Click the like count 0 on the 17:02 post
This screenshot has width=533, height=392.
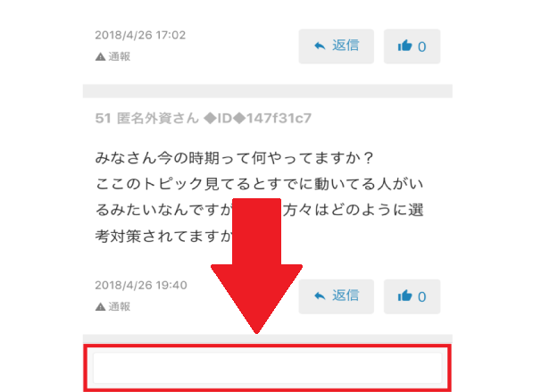pyautogui.click(x=421, y=47)
